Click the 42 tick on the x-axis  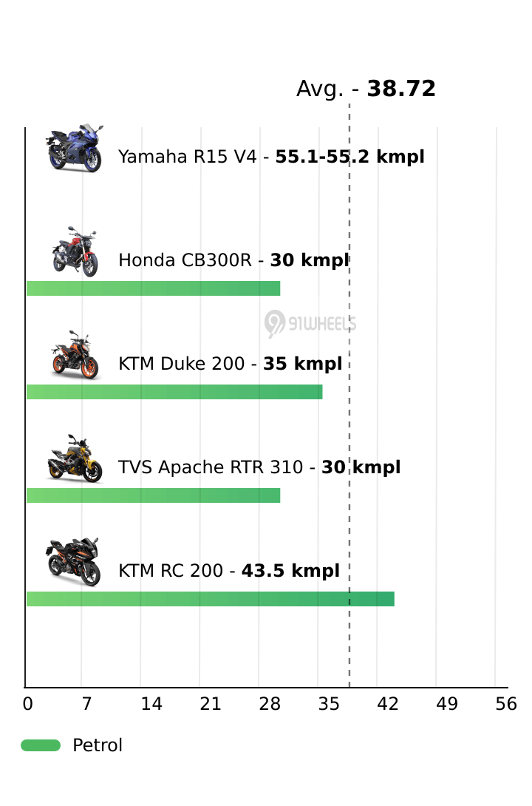388,705
